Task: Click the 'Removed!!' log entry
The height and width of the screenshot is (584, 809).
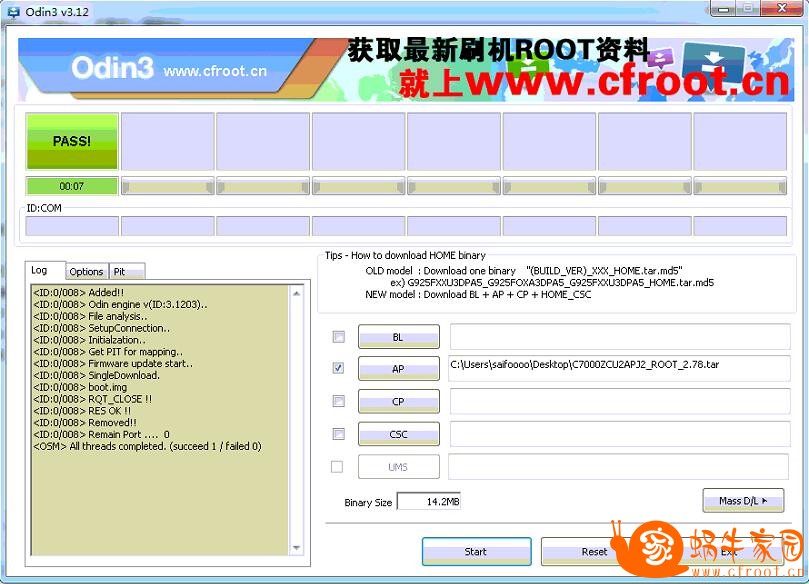Action: pyautogui.click(x=85, y=423)
